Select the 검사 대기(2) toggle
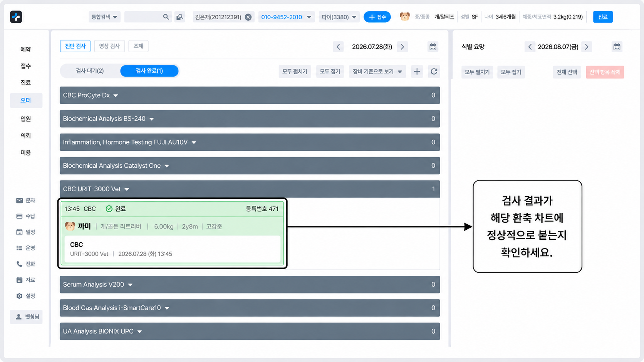The width and height of the screenshot is (644, 362). pyautogui.click(x=90, y=71)
